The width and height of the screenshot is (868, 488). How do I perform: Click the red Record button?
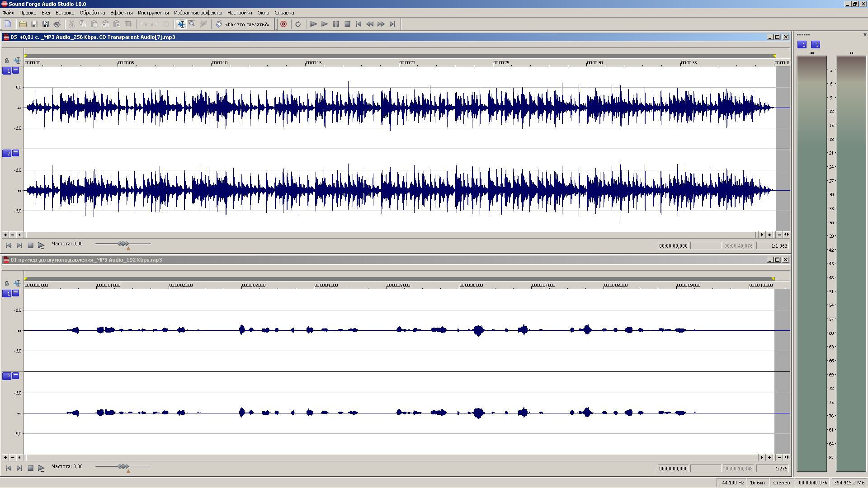point(283,24)
